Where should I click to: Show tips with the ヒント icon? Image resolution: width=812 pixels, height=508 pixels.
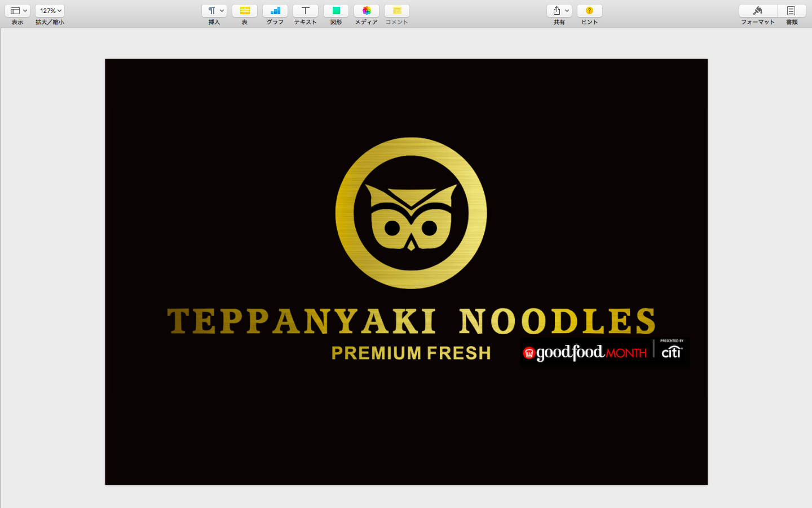point(590,11)
